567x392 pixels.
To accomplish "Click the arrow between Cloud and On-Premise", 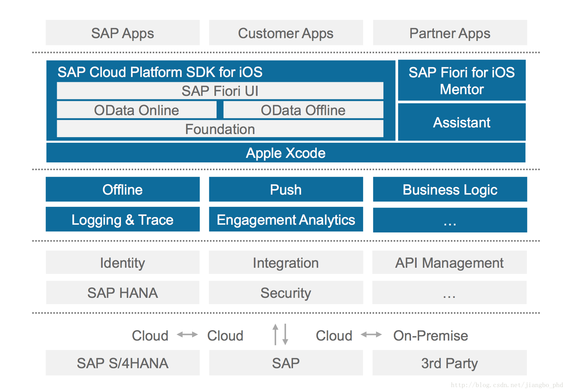I will coord(371,335).
